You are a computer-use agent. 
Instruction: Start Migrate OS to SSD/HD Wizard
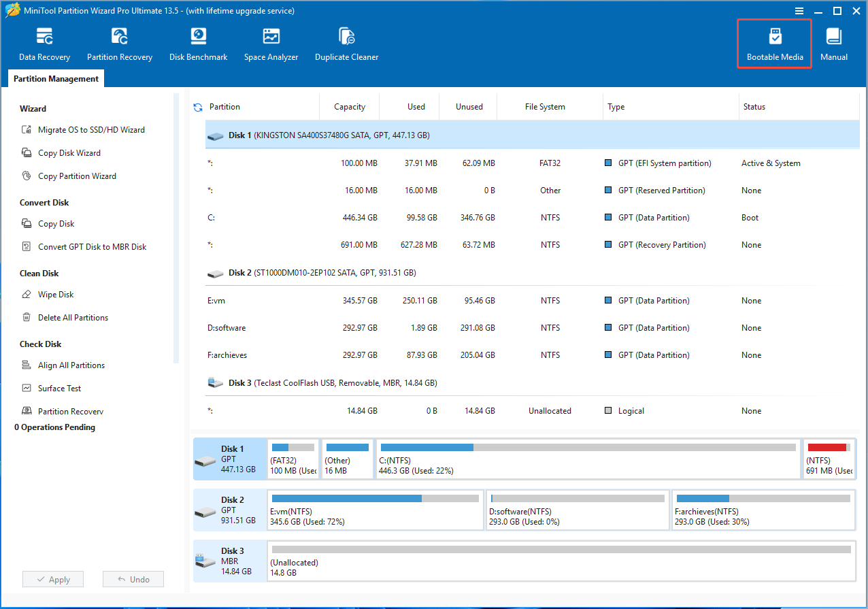[91, 130]
